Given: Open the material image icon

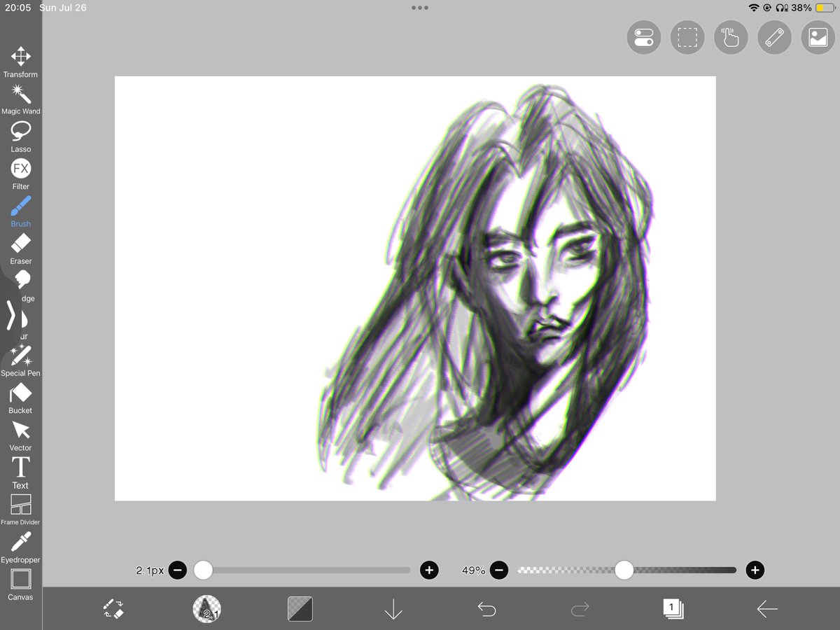Looking at the screenshot, I should pyautogui.click(x=818, y=37).
